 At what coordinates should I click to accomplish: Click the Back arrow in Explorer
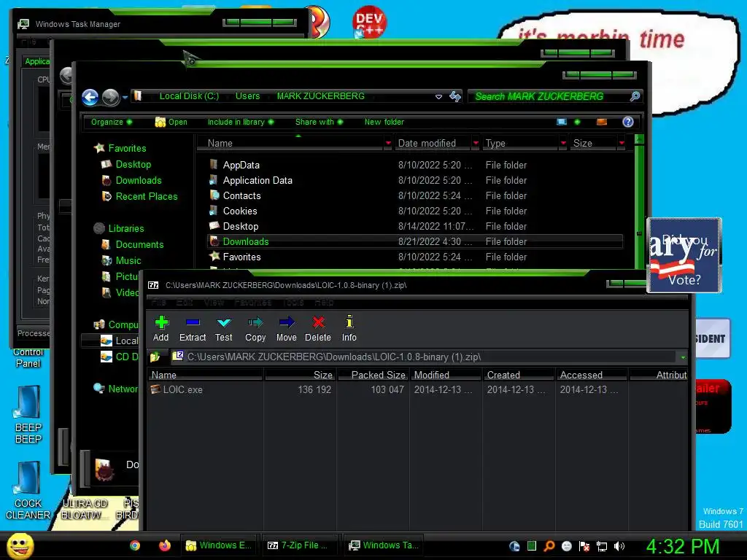[x=90, y=97]
